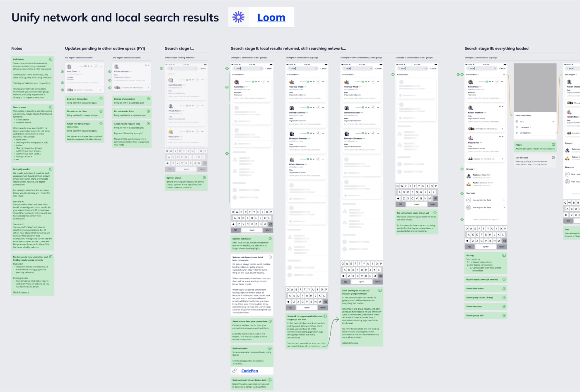
Task: Open the CodePen link
Action: click(249, 371)
